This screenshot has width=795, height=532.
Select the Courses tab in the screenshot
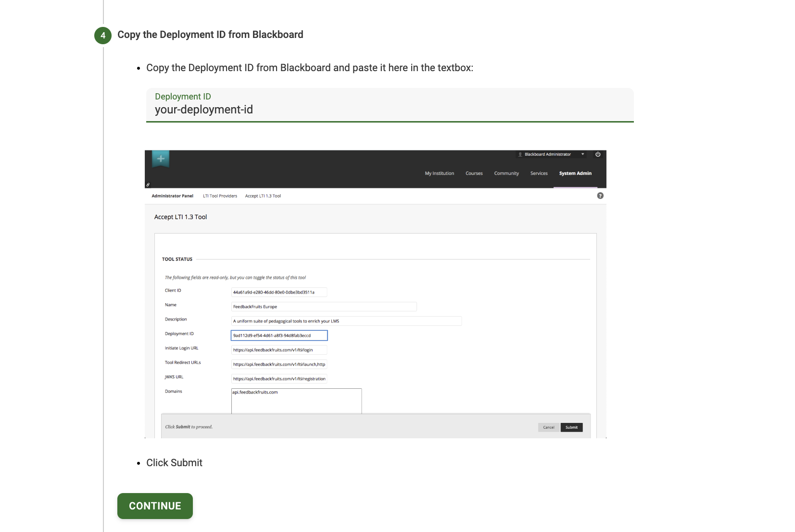click(474, 173)
